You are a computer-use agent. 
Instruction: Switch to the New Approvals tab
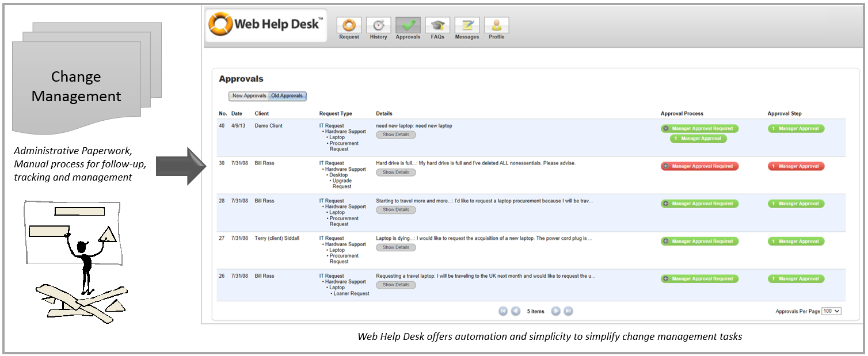point(249,96)
